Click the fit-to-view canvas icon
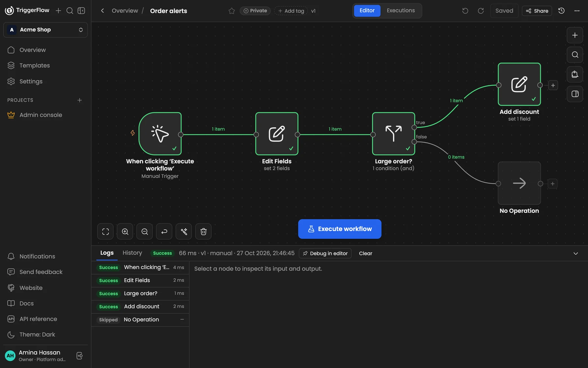 (x=105, y=232)
